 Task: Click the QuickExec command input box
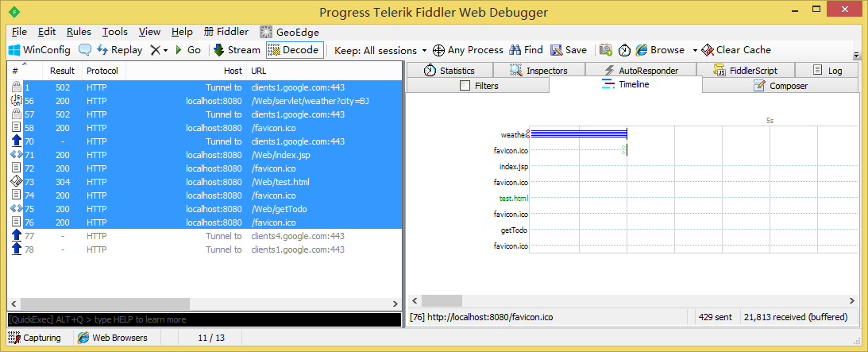pos(204,319)
